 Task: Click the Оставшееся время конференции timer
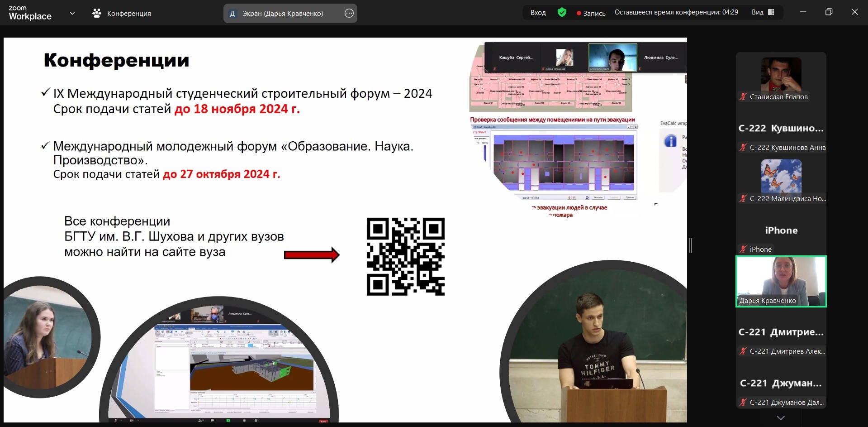click(676, 13)
